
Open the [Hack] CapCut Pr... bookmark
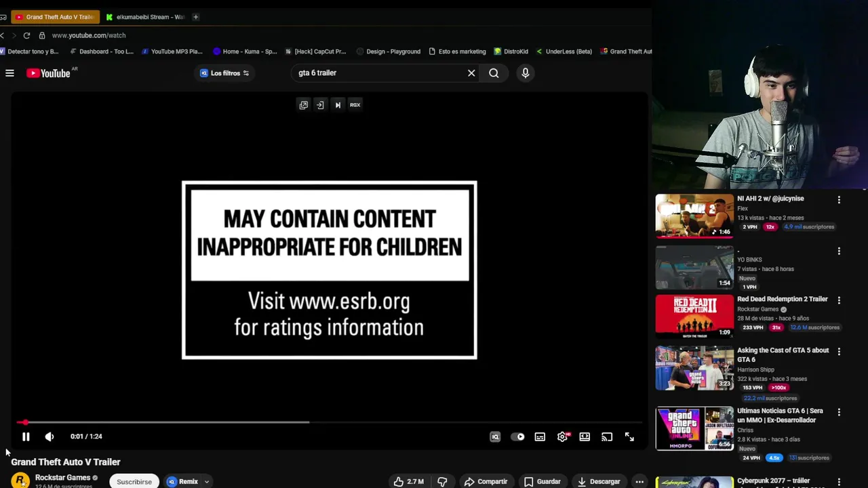(315, 52)
